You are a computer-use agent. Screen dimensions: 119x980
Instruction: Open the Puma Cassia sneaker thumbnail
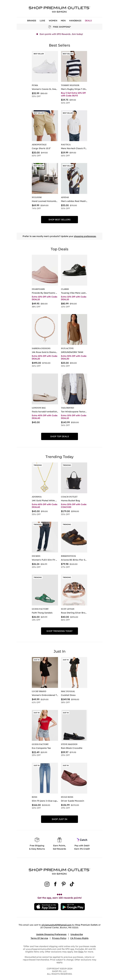click(x=45, y=67)
